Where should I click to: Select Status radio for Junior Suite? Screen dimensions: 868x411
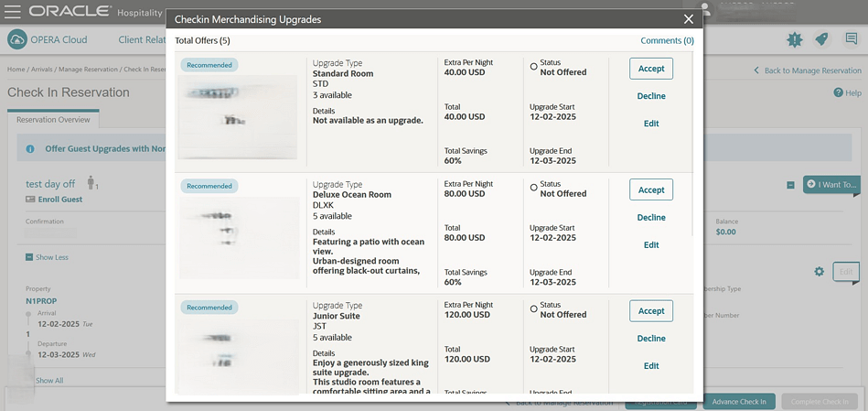533,308
